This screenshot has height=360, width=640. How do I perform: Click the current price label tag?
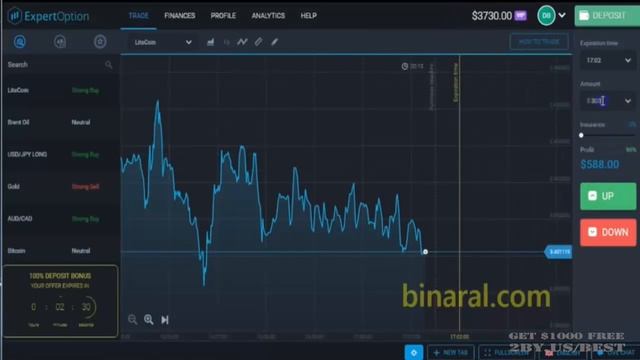click(x=558, y=252)
